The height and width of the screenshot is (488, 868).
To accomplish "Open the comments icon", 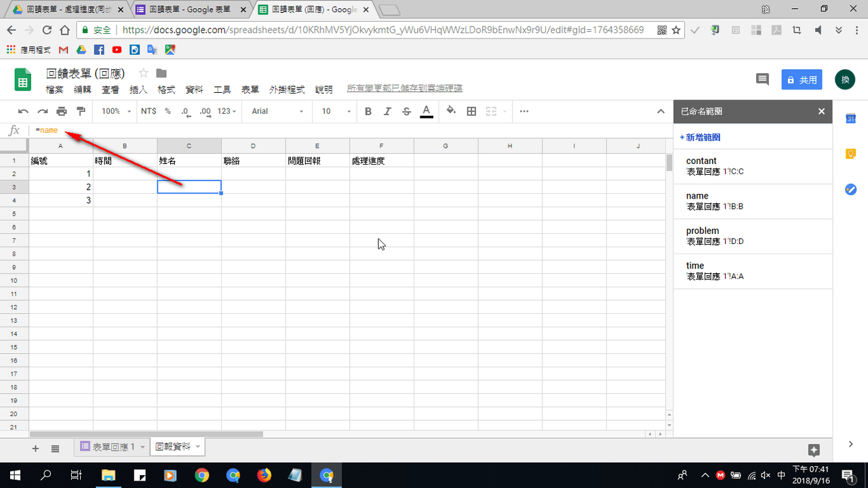I will [x=762, y=79].
